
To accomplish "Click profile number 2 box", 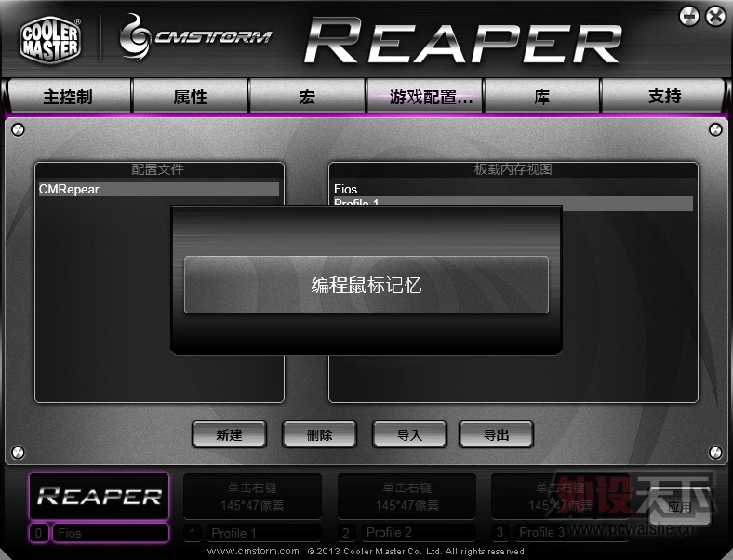I will (x=346, y=533).
